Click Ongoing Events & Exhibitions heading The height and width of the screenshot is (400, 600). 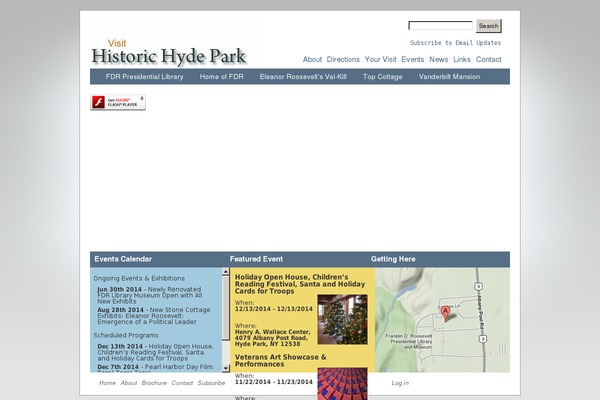[139, 278]
